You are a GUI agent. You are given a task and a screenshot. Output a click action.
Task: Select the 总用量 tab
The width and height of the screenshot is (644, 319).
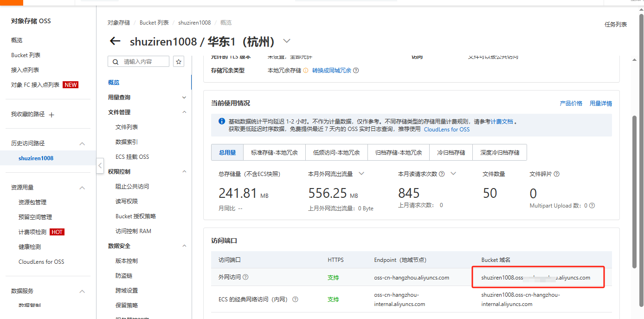(x=227, y=152)
